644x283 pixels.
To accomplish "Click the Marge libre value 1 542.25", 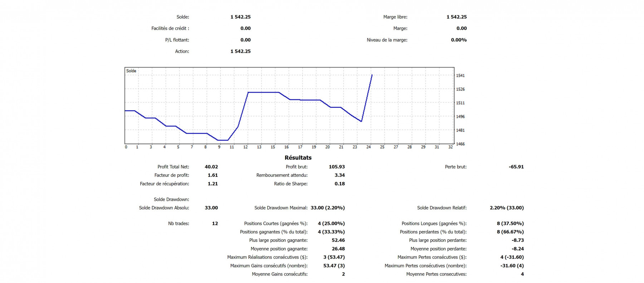I will (x=457, y=17).
